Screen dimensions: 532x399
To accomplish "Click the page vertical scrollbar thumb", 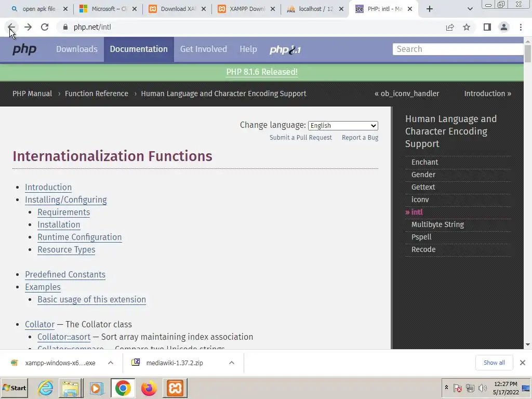I will click(528, 54).
